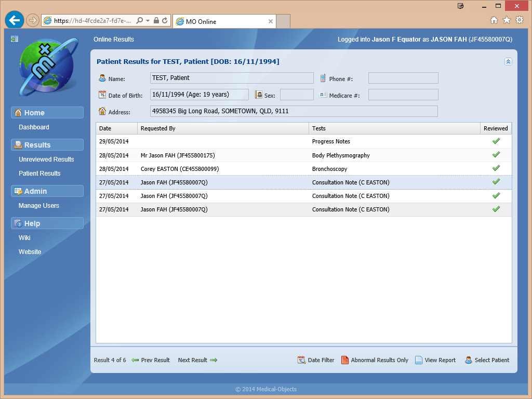Click the Medicare card icon
Image resolution: width=532 pixels, height=399 pixels.
point(323,95)
